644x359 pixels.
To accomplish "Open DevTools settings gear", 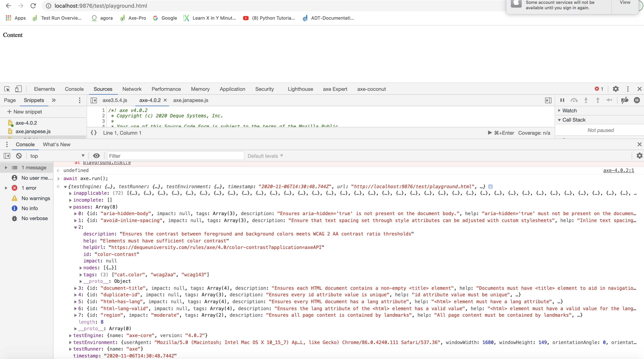I will [616, 89].
